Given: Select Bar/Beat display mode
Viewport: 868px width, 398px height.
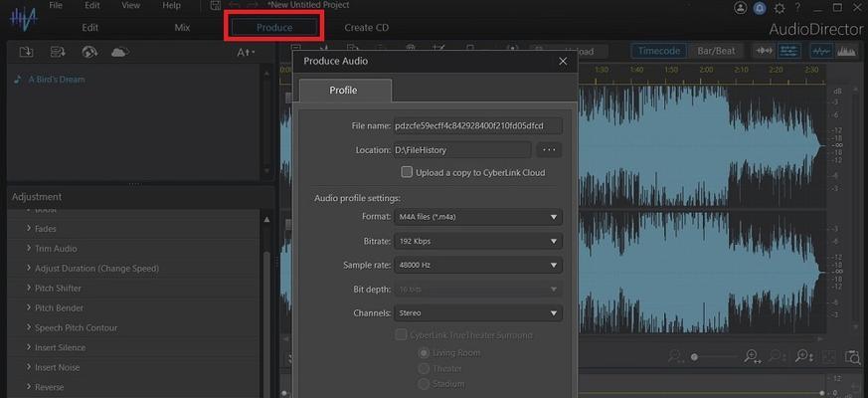Looking at the screenshot, I should coord(716,51).
